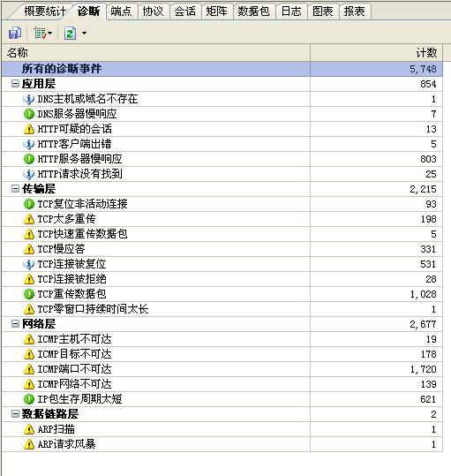The height and width of the screenshot is (476, 451).
Task: Sort by the 名称 column header
Action: tap(155, 53)
